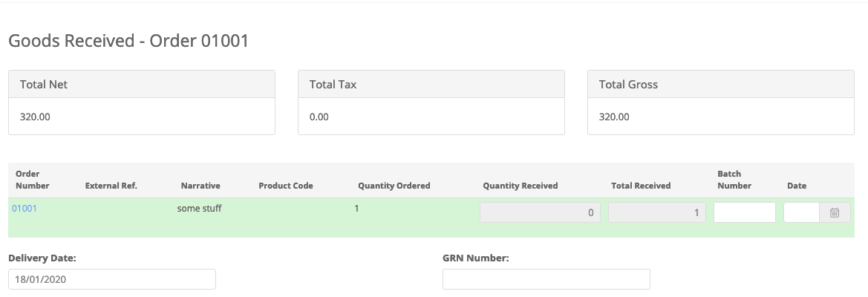868x297 pixels.
Task: Click the Batch Number input box
Action: 745,212
